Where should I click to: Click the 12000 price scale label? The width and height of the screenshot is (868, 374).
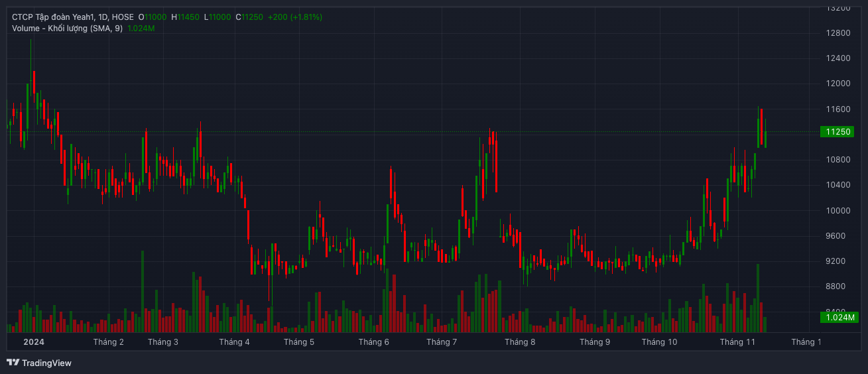click(x=838, y=84)
